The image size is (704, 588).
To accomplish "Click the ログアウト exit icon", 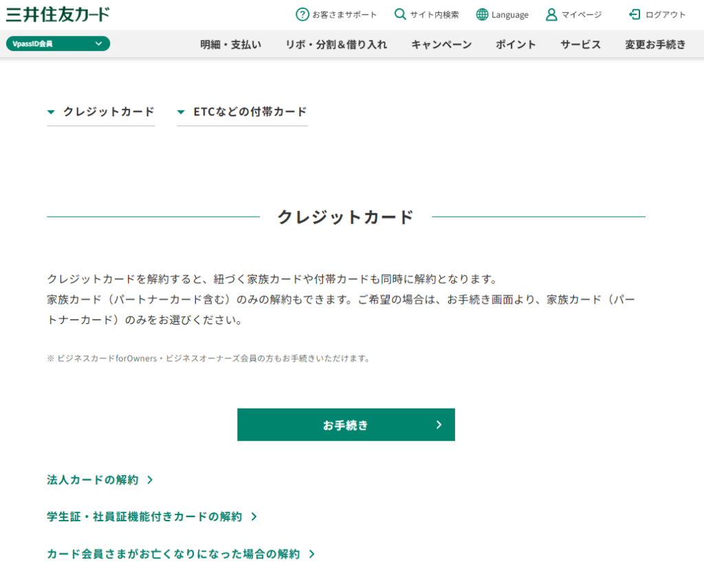I will point(635,14).
